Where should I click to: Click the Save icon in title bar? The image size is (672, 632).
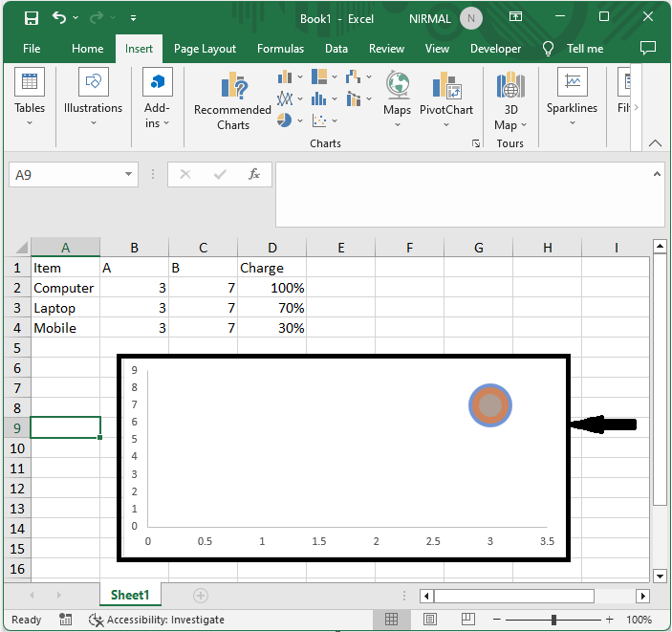point(31,18)
